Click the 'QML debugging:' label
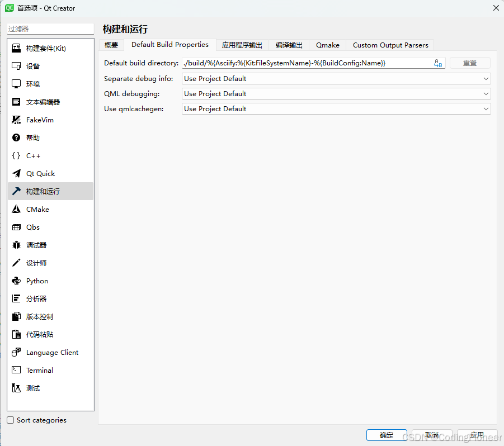 (x=132, y=94)
